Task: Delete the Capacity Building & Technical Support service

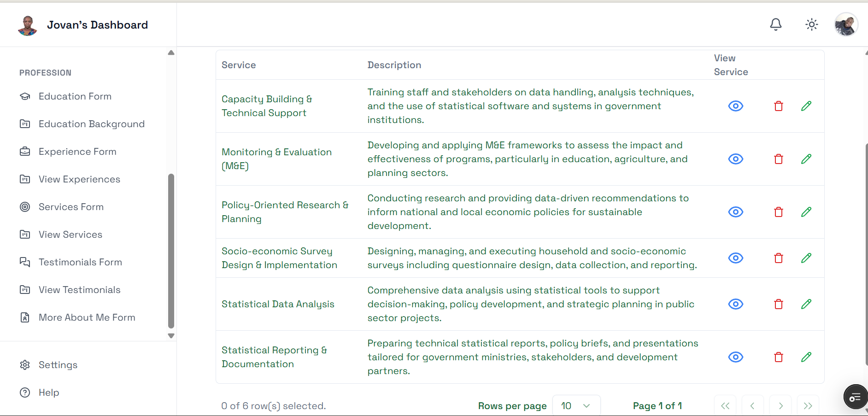Action: pos(779,106)
